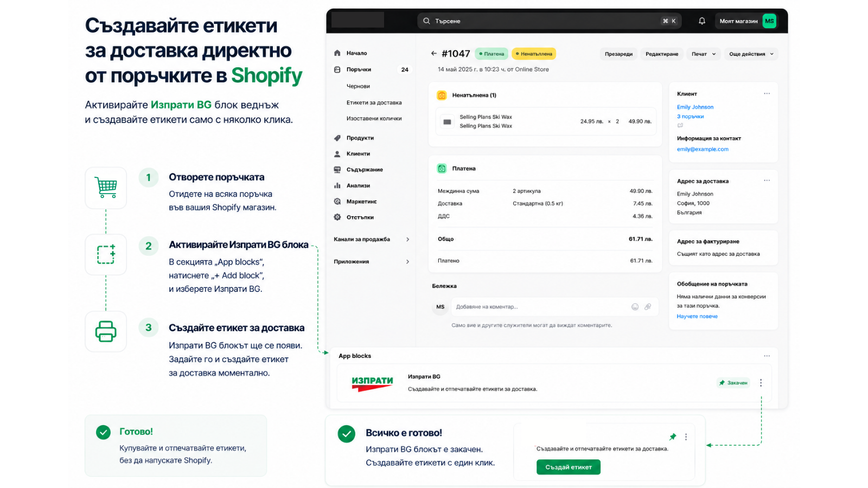The image size is (868, 488).
Task: Open Изпрати BG block kebab menu
Action: click(761, 383)
